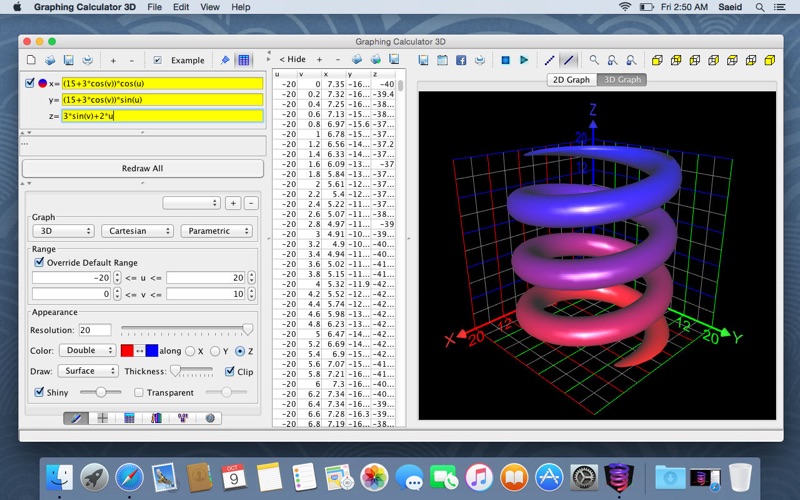Click the Redraw All button
800x500 pixels.
pos(143,168)
